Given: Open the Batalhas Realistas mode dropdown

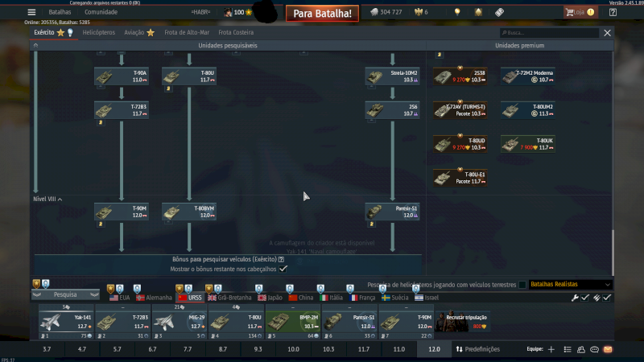Looking at the screenshot, I should [570, 285].
